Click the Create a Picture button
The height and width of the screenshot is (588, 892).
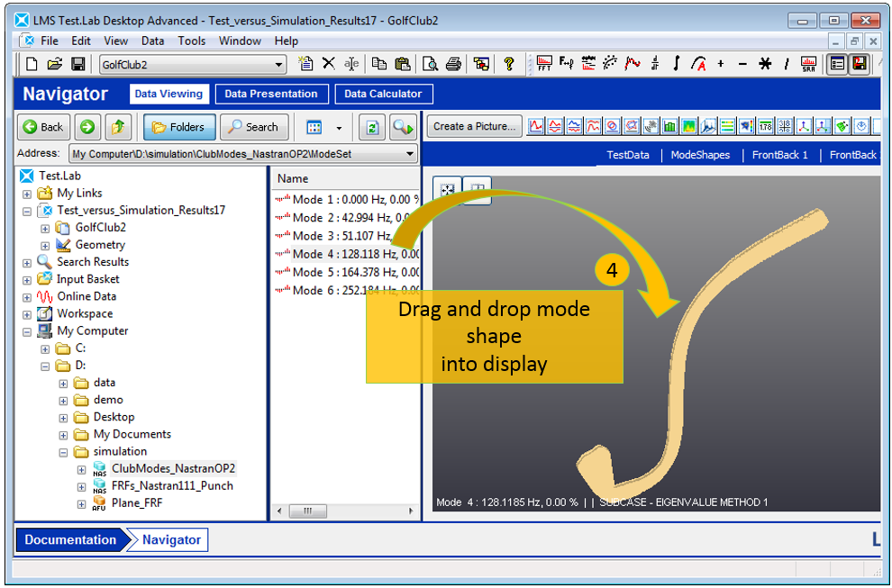tap(475, 127)
